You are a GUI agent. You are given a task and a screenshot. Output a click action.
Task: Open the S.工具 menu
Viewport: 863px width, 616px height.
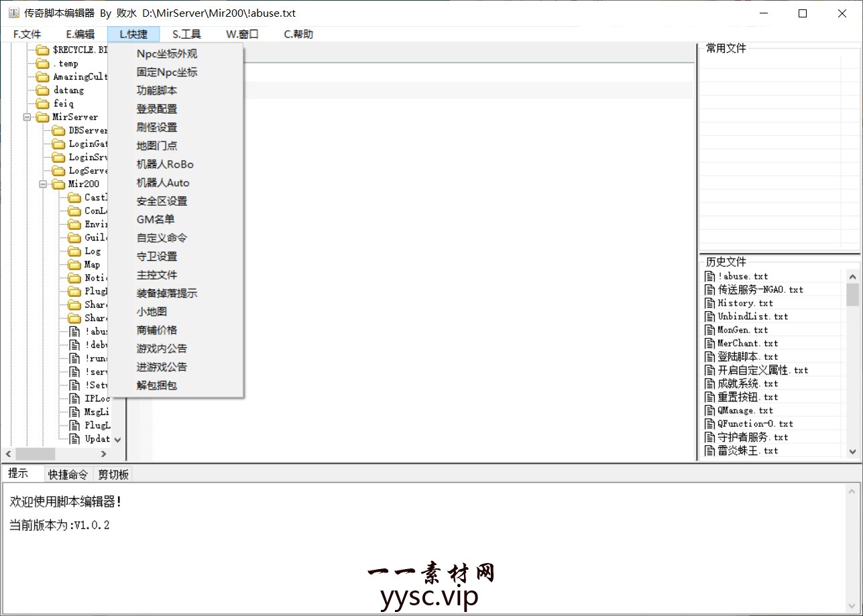click(x=186, y=34)
